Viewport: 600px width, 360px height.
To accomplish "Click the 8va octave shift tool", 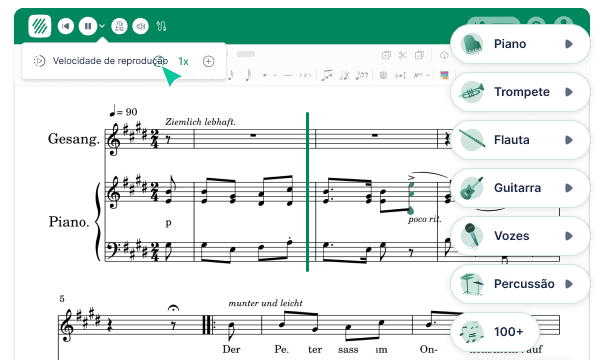I will click(418, 75).
